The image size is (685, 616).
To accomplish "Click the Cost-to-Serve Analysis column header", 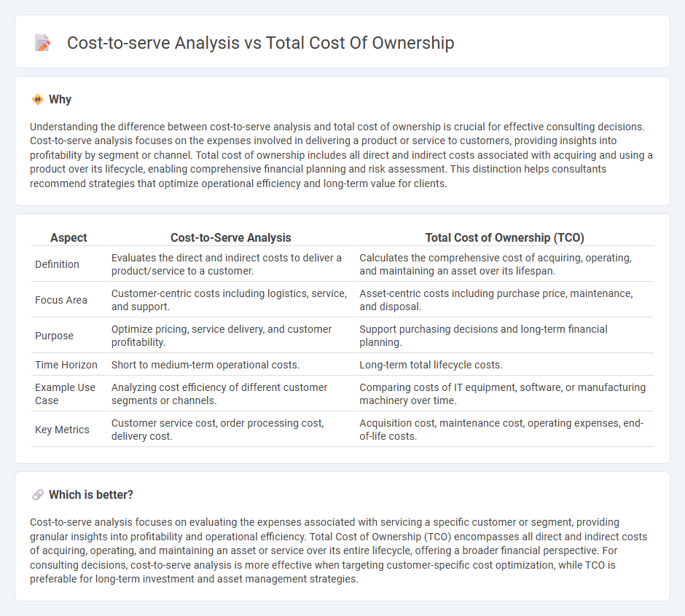I will point(231,237).
